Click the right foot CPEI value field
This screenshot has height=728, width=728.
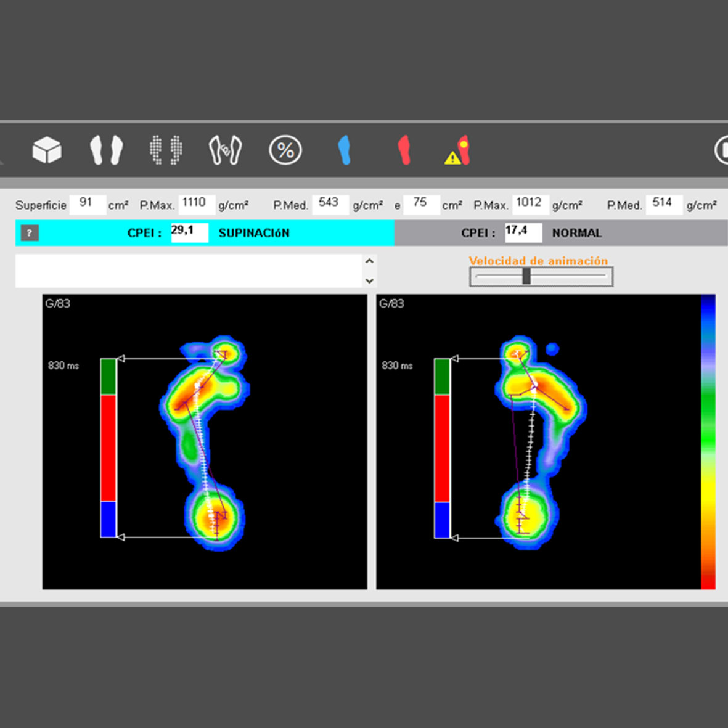pos(523,232)
